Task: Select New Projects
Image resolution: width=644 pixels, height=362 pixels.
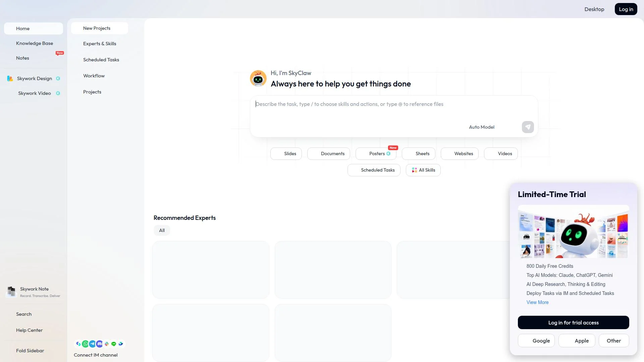Action: 100,28
